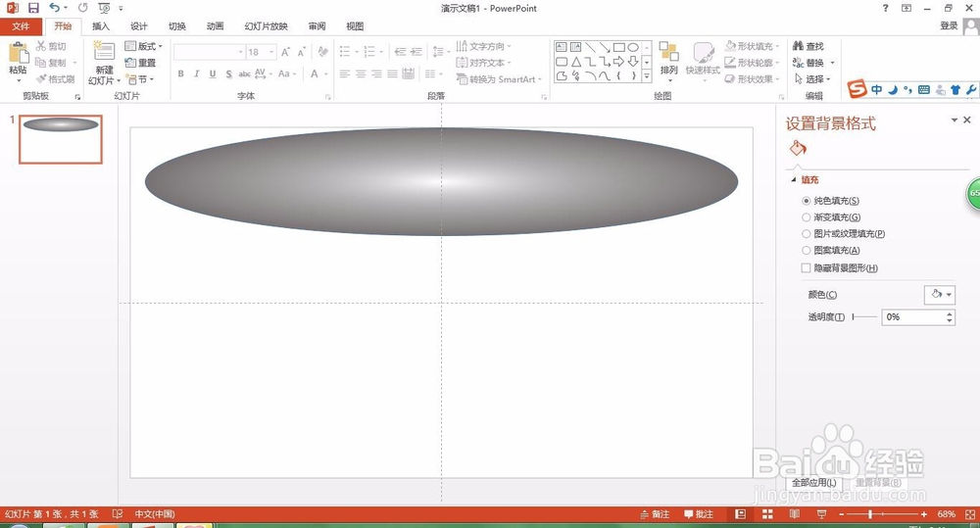
Task: Open the font size 18 dropdown
Action: click(x=271, y=52)
